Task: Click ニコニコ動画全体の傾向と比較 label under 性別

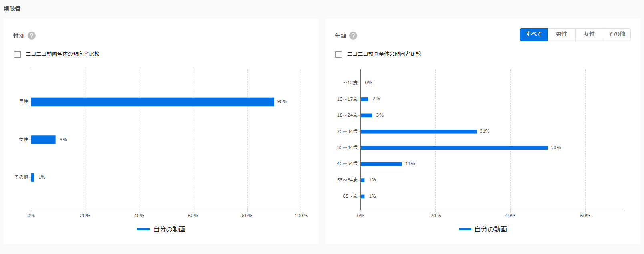Action: pyautogui.click(x=62, y=54)
